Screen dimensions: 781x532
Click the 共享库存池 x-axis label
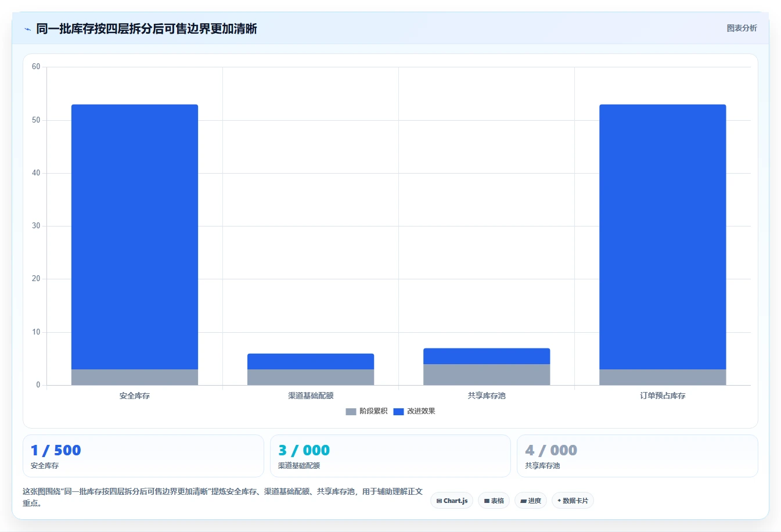(x=487, y=396)
